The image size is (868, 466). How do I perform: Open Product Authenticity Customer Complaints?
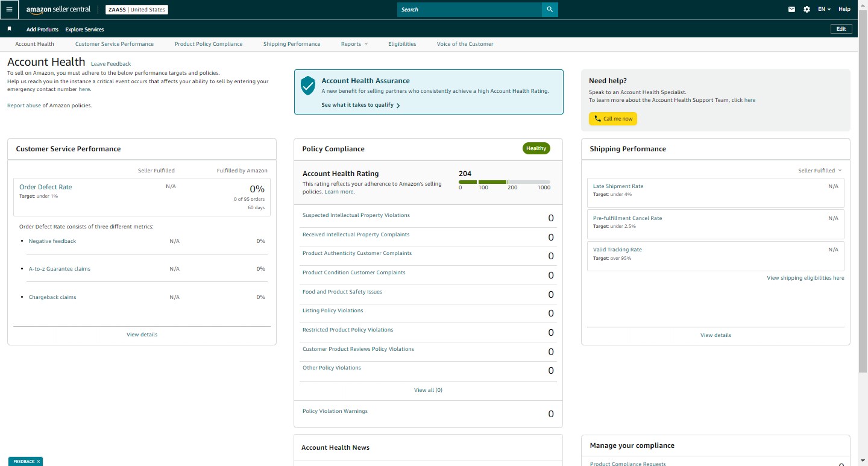click(x=357, y=253)
